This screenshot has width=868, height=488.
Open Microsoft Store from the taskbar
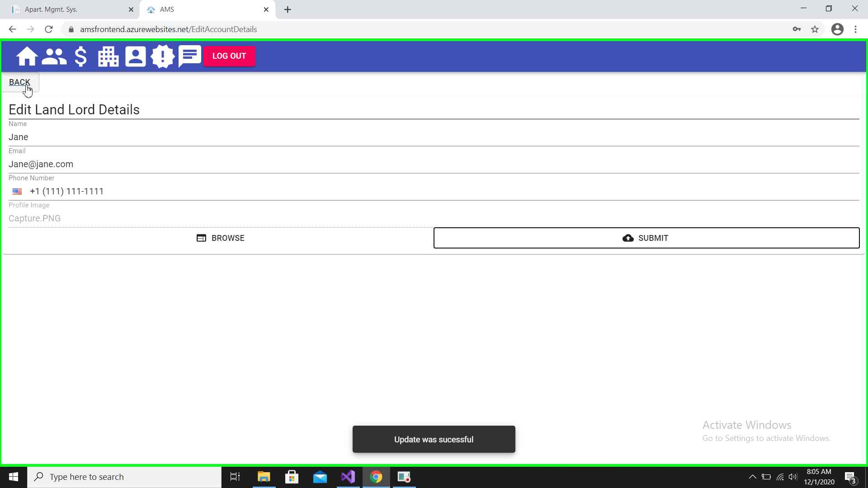[292, 477]
